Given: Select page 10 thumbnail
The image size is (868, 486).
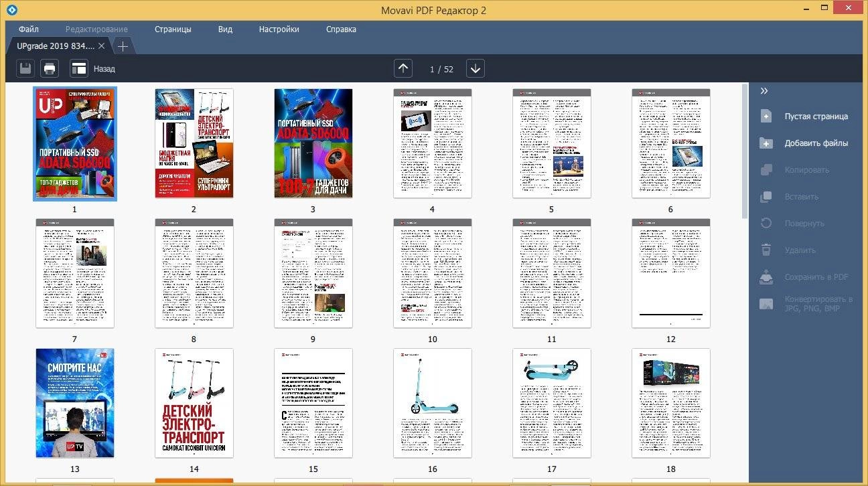Looking at the screenshot, I should click(432, 273).
